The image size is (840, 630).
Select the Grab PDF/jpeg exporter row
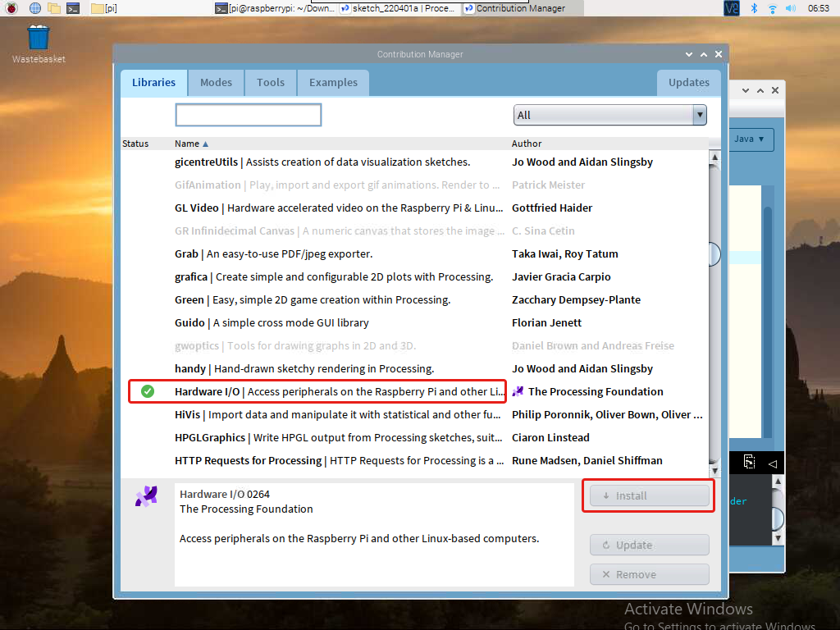pos(414,254)
